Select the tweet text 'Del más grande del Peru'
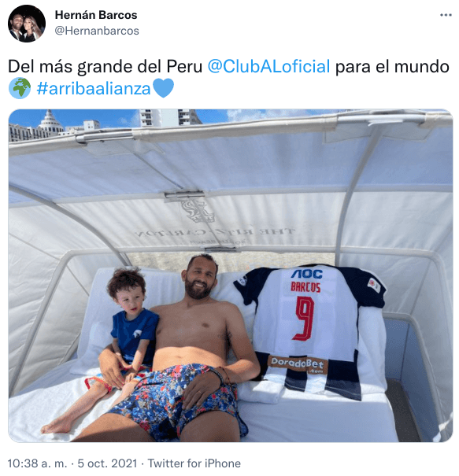459x476 pixels. click(105, 66)
